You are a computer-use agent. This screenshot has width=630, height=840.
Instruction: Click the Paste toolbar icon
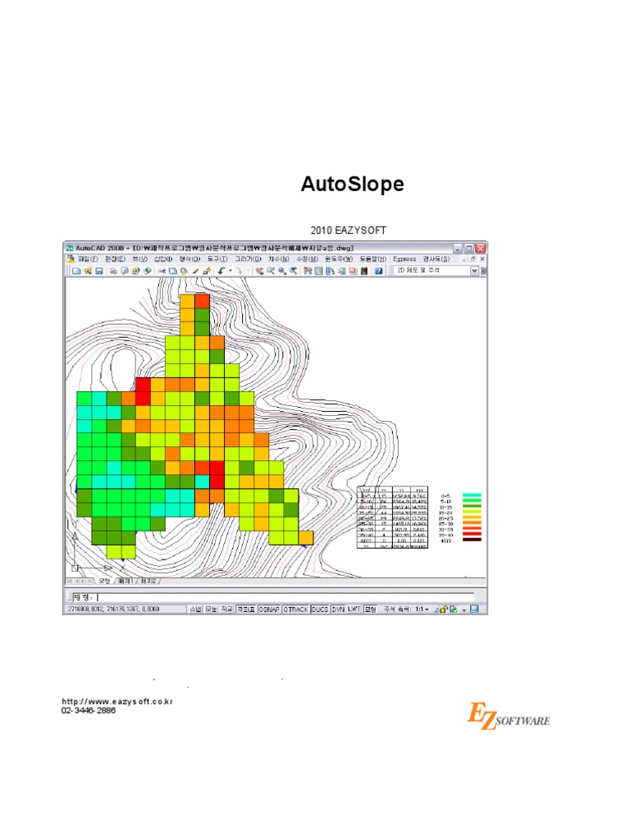click(184, 271)
